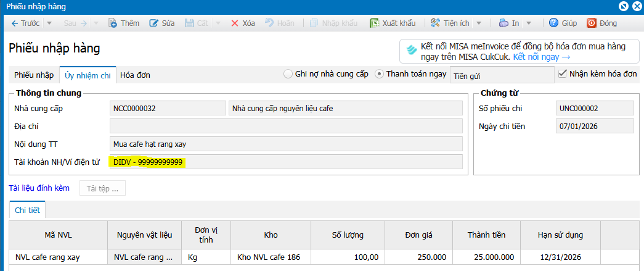Click the Sửa edit pencil icon
Screen dimensions: 644x271
153,23
